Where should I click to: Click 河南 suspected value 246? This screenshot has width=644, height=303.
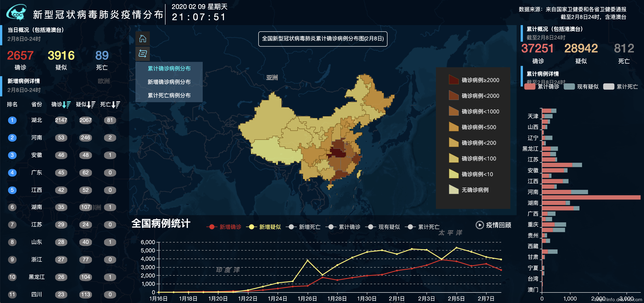tap(85, 138)
